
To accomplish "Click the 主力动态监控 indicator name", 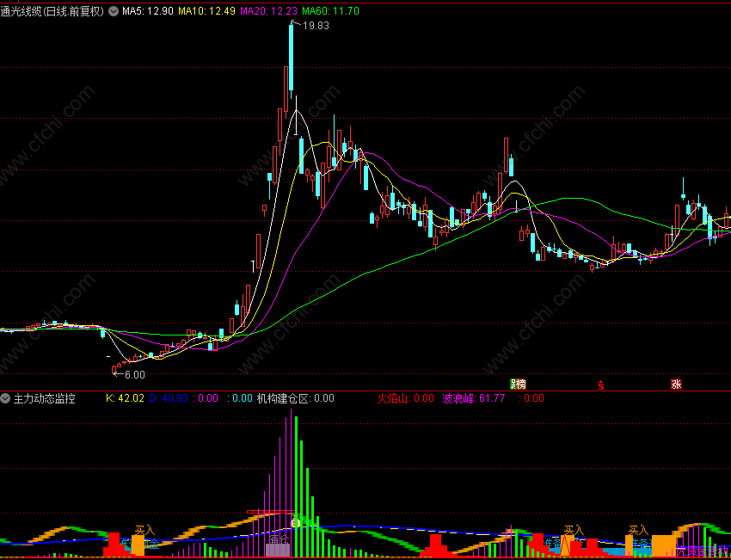I will pos(44,398).
